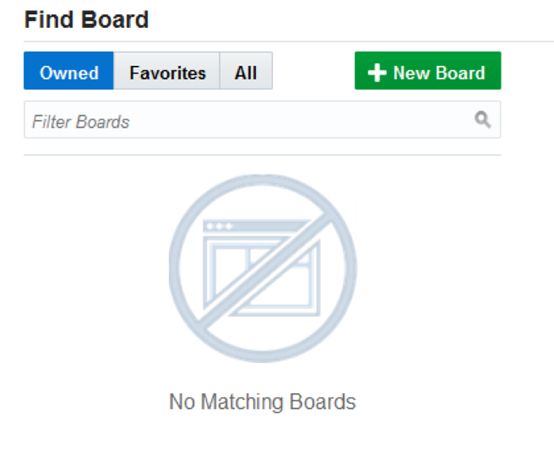Click the Find Board heading
This screenshot has width=554, height=454.
coord(86,19)
